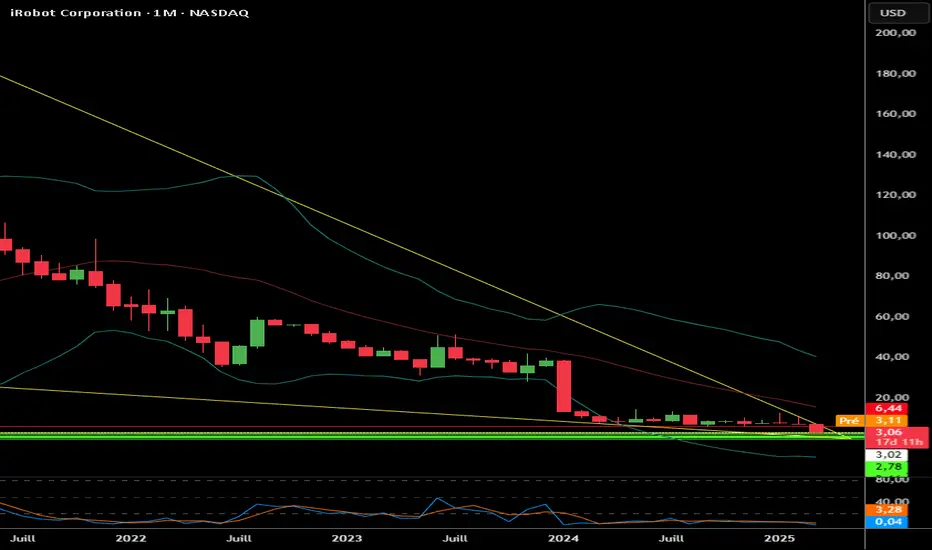Screen dimensions: 932x550
Task: Click the blue 0,04 indicator value label
Action: coord(886,521)
